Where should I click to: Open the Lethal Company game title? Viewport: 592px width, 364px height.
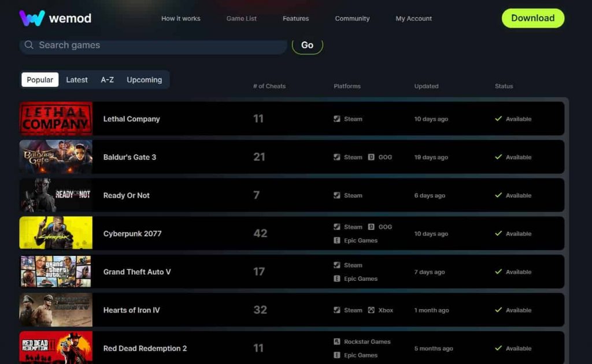131,119
